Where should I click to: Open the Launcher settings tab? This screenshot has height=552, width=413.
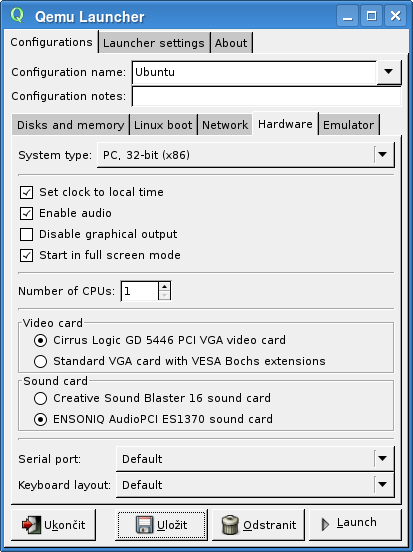pyautogui.click(x=154, y=43)
